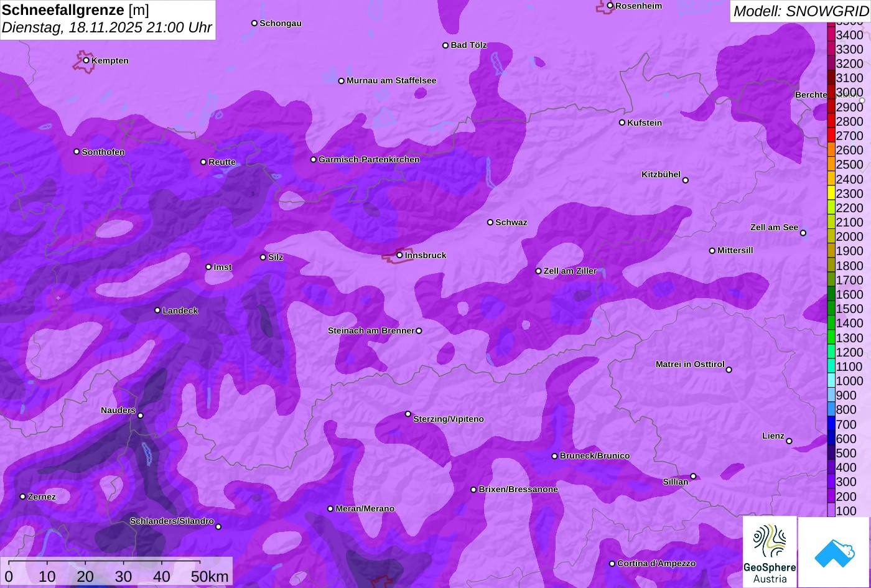Click the Schneefallgrenze [m] title
The width and height of the screenshot is (871, 588).
click(75, 10)
